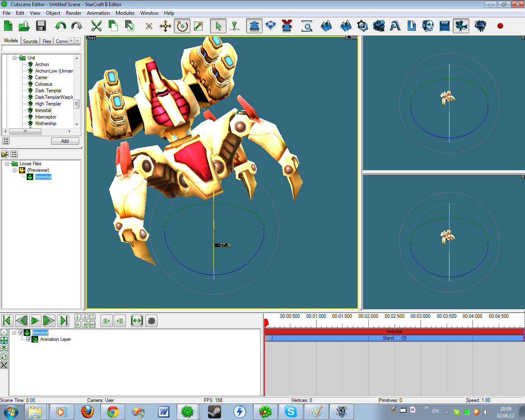The height and width of the screenshot is (420, 525).
Task: Select Animation Layer in timeline tree
Action: click(x=55, y=339)
